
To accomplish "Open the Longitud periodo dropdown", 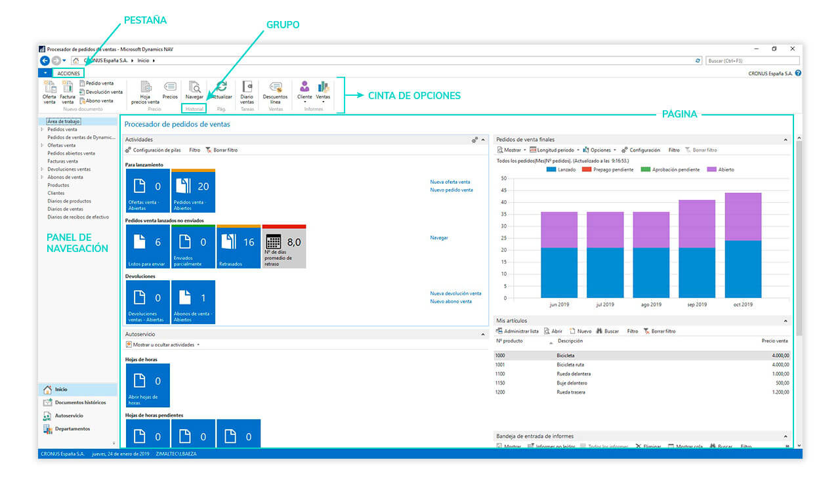I will click(x=555, y=150).
